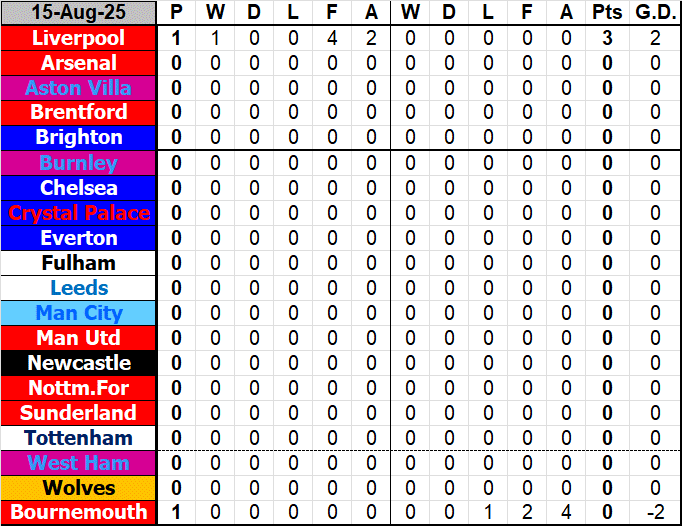
Task: Click the P (played) column header
Action: click(x=177, y=13)
